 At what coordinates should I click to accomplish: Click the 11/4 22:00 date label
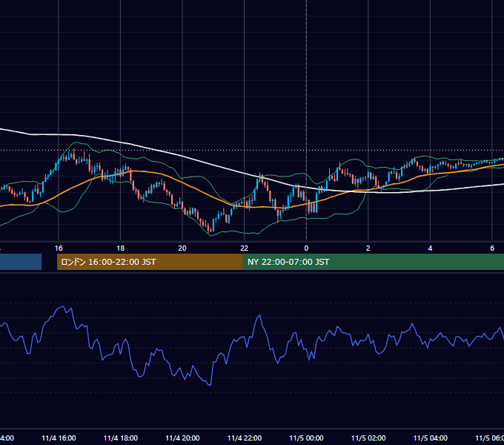(245, 438)
